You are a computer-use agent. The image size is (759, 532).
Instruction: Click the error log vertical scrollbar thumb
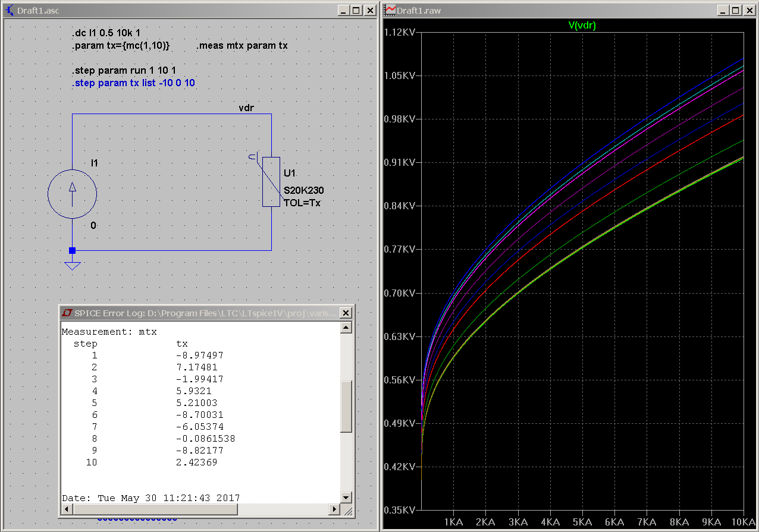pos(346,407)
